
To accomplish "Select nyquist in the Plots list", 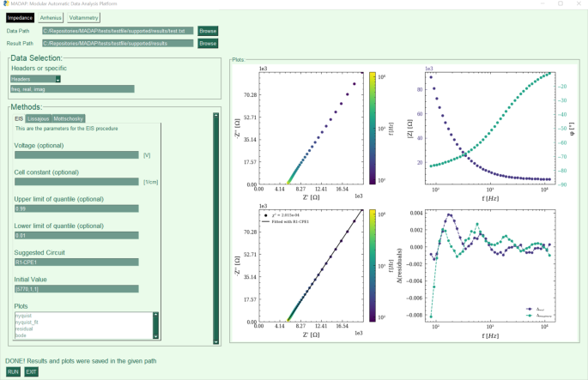I will point(24,316).
